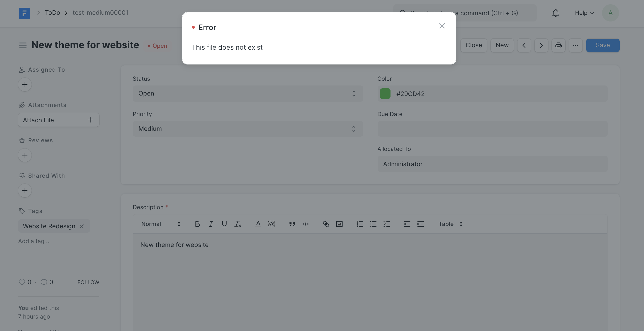Viewport: 644px width, 331px height.
Task: Insert a code block
Action: [305, 224]
